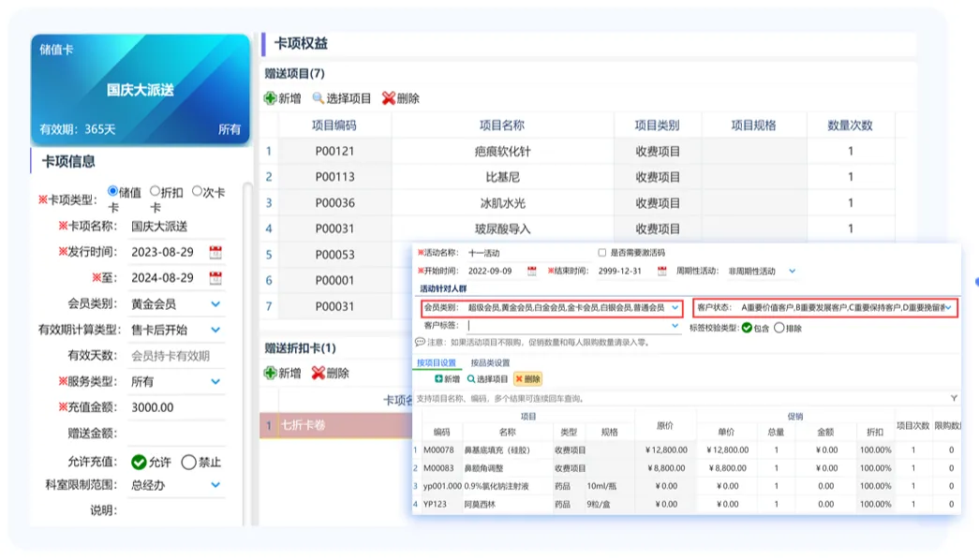This screenshot has width=979, height=560.
Task: Open the 客户状态 dropdown list
Action: tap(948, 307)
